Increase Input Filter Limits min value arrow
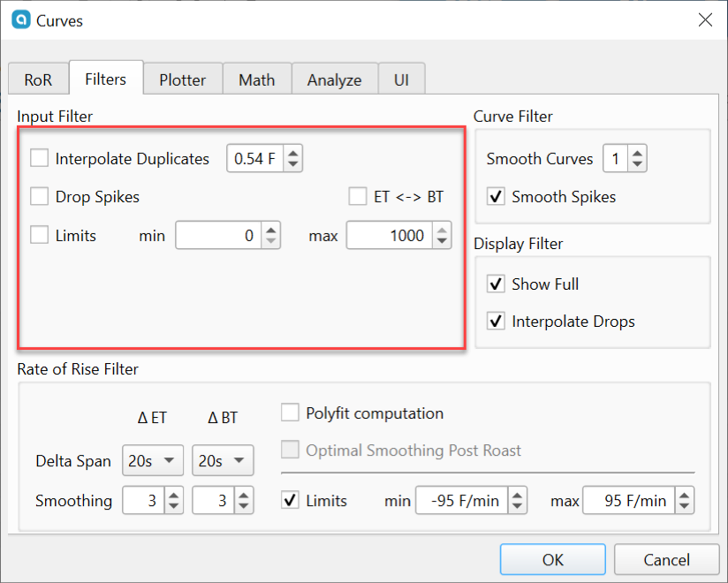728x583 pixels. (270, 230)
